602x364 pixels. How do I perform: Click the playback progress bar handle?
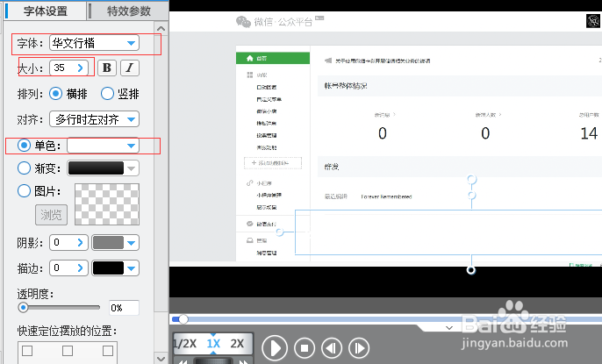tap(183, 318)
